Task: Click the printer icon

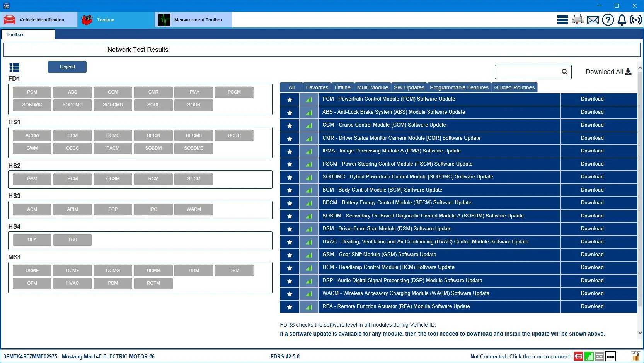Action: pyautogui.click(x=578, y=20)
